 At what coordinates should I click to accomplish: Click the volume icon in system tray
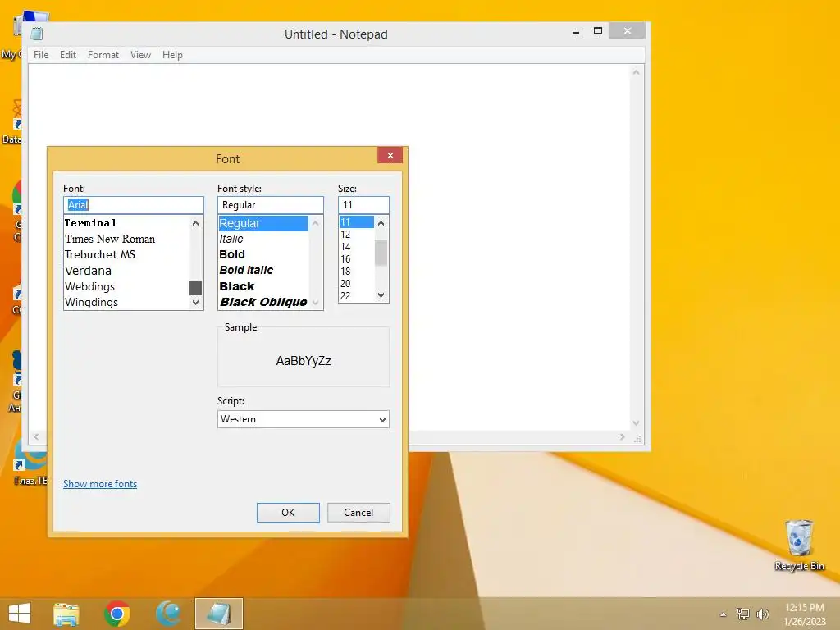762,614
